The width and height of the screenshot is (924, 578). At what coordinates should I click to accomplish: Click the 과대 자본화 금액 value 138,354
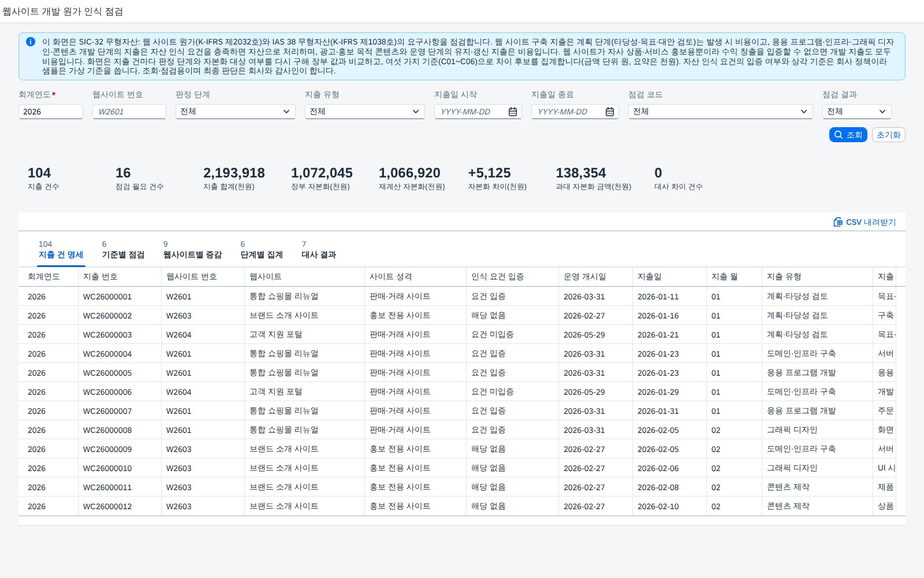(581, 173)
